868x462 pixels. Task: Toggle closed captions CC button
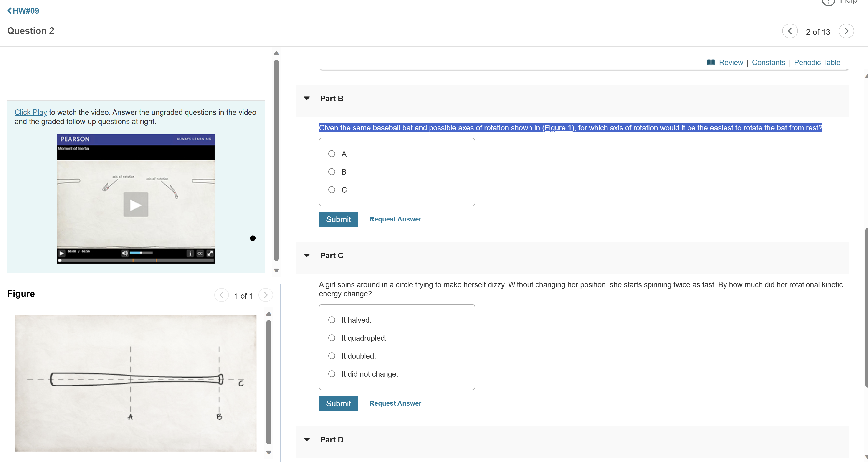point(200,253)
